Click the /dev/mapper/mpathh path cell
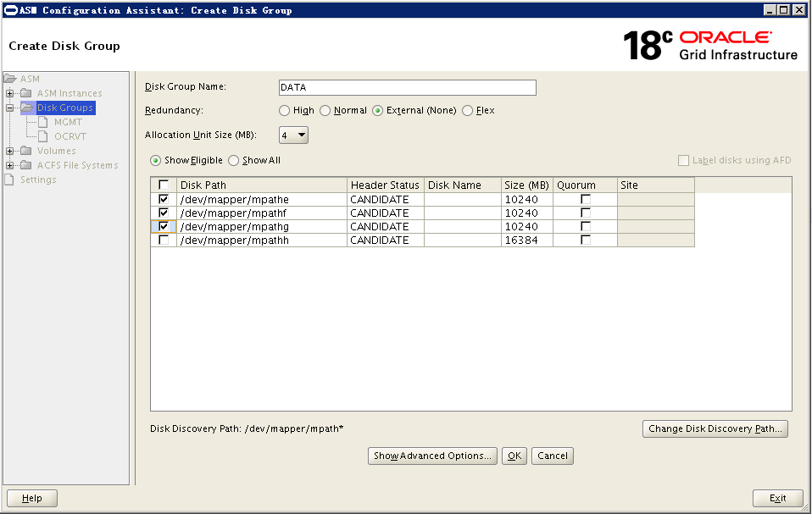Image resolution: width=812 pixels, height=514 pixels. 262,240
